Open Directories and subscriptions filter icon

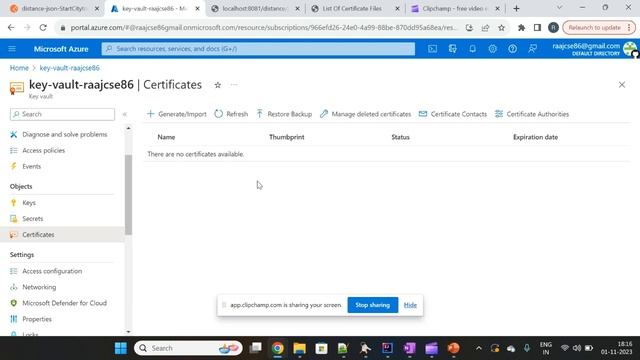point(453,49)
